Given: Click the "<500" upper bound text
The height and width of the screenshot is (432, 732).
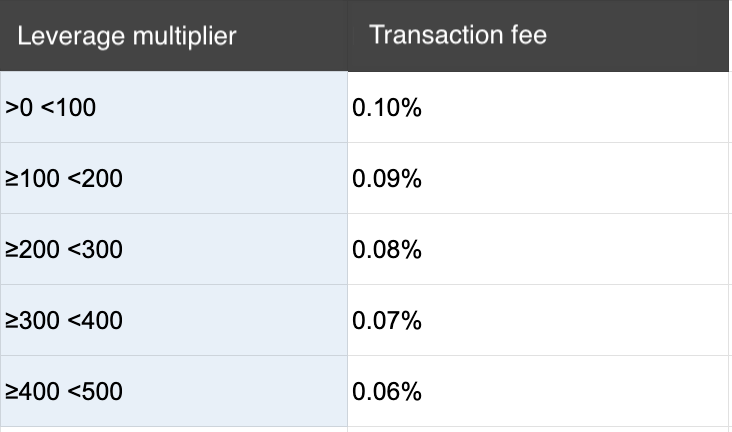Looking at the screenshot, I should coord(95,391).
